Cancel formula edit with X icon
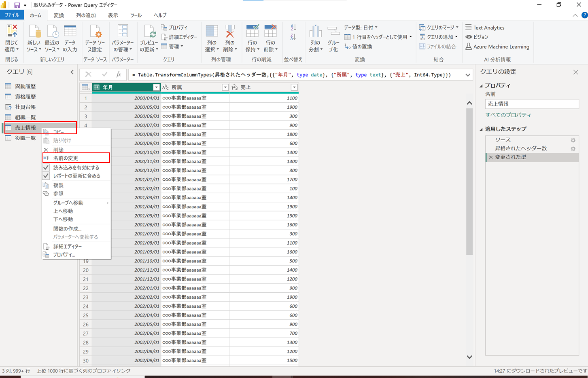 [88, 74]
